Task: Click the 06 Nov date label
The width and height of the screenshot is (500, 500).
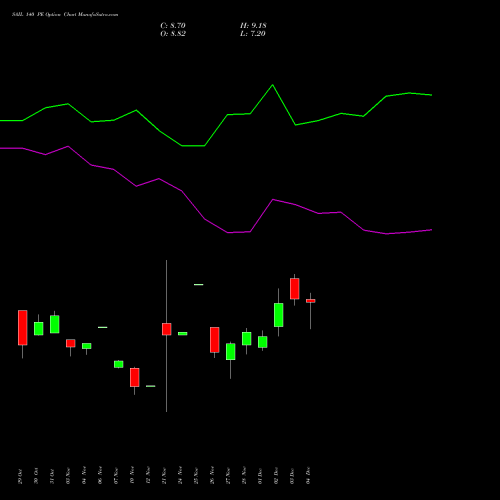Action: [x=100, y=475]
